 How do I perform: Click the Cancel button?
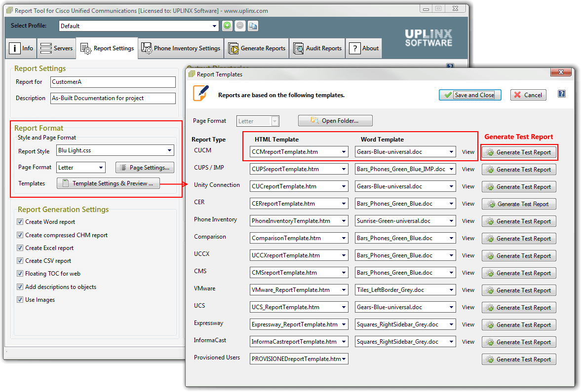(x=528, y=95)
